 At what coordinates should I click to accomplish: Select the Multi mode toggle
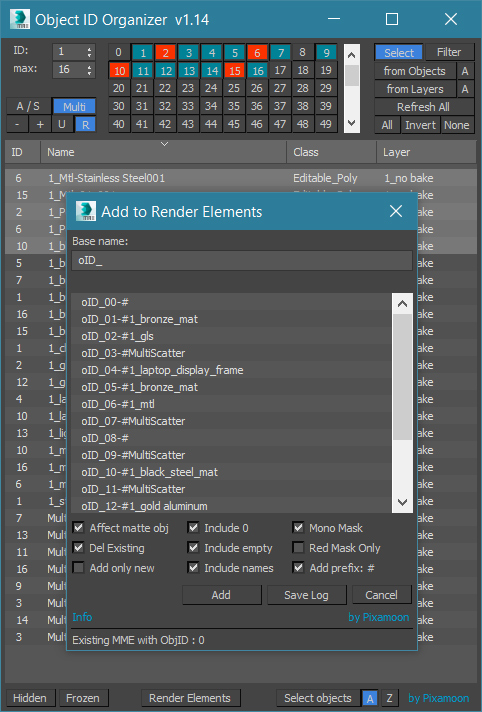click(75, 107)
